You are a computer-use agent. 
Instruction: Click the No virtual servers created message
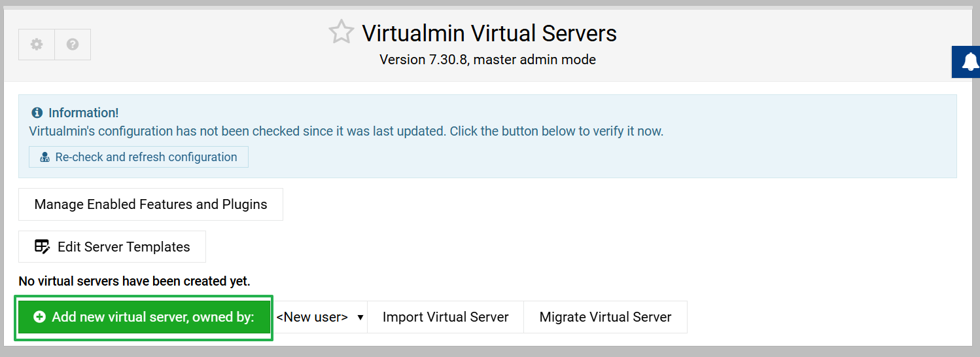(134, 282)
